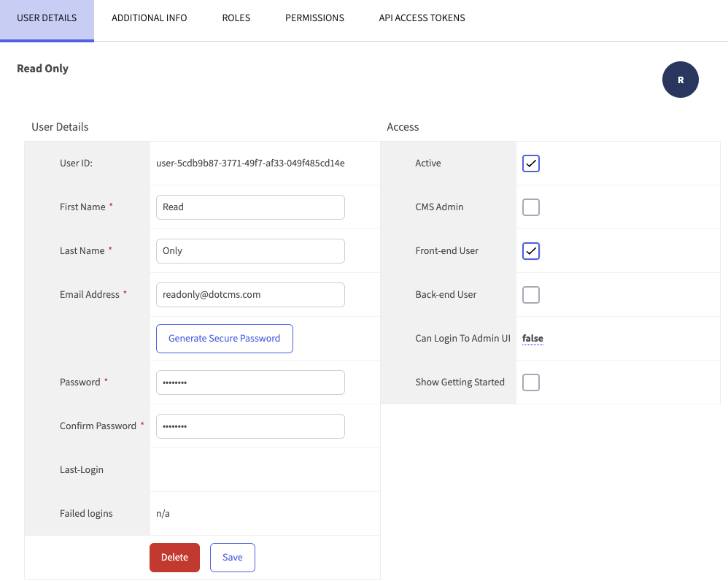The height and width of the screenshot is (581, 728).
Task: Open the Roles tab
Action: [x=236, y=18]
